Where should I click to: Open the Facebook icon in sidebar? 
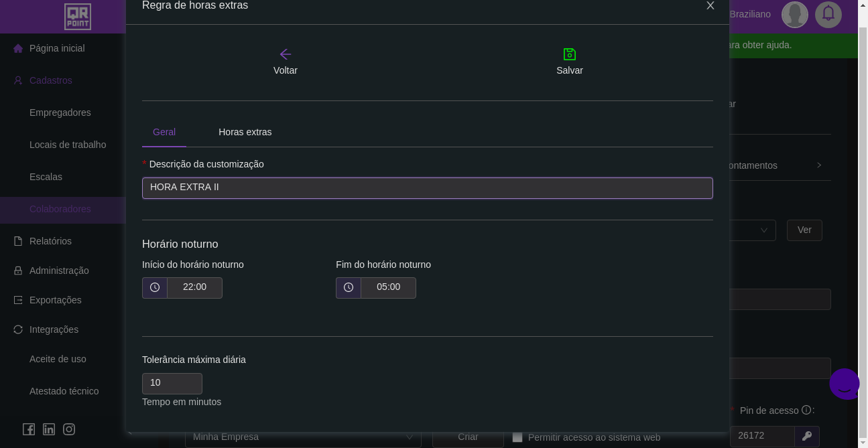[x=29, y=429]
